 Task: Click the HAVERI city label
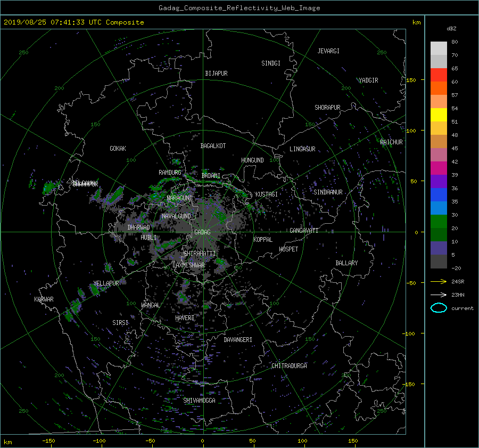(185, 318)
